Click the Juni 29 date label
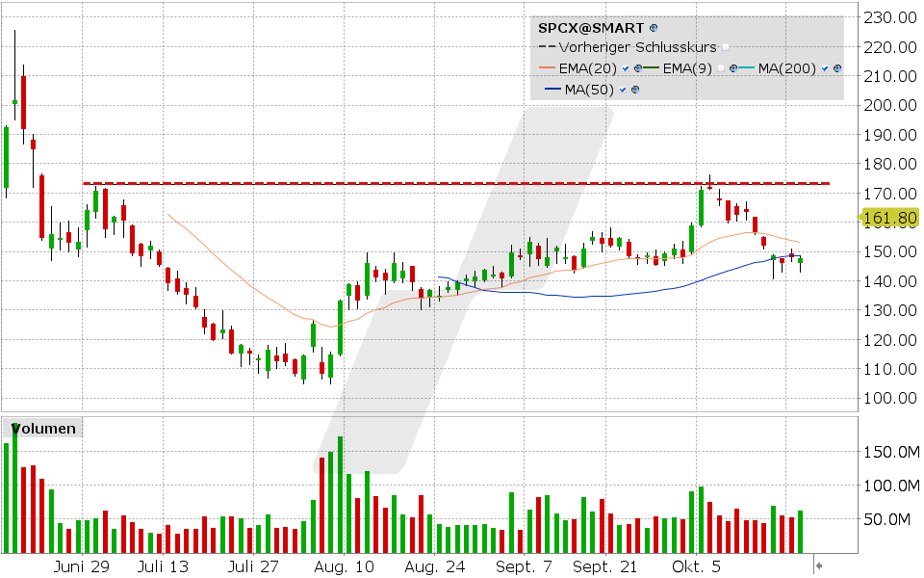This screenshot has width=924, height=578. pyautogui.click(x=81, y=566)
